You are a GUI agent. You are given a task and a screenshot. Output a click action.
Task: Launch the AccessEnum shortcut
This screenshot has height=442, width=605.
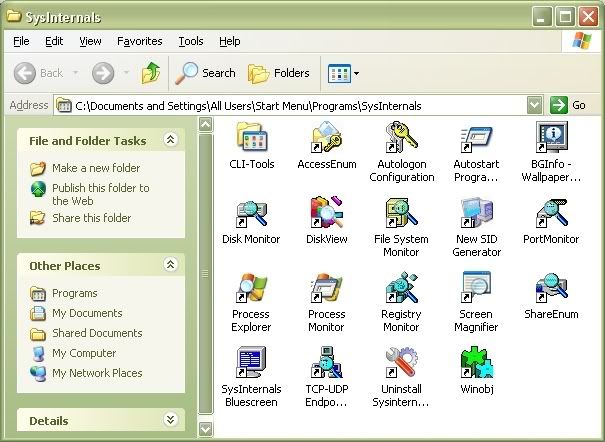point(327,137)
